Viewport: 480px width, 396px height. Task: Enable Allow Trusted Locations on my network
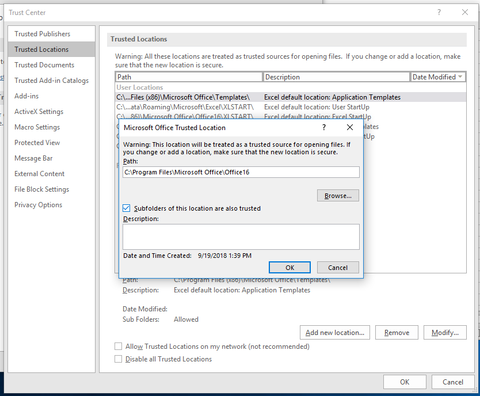[118, 346]
